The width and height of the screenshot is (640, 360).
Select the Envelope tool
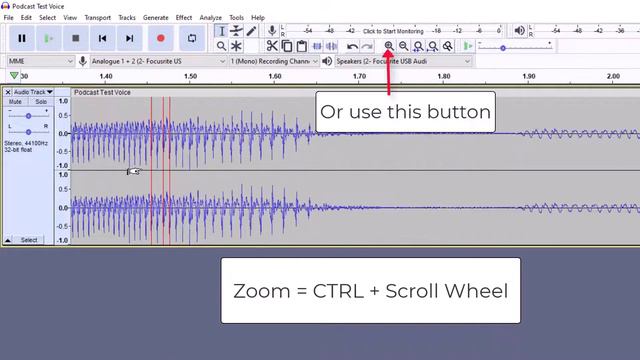236,31
